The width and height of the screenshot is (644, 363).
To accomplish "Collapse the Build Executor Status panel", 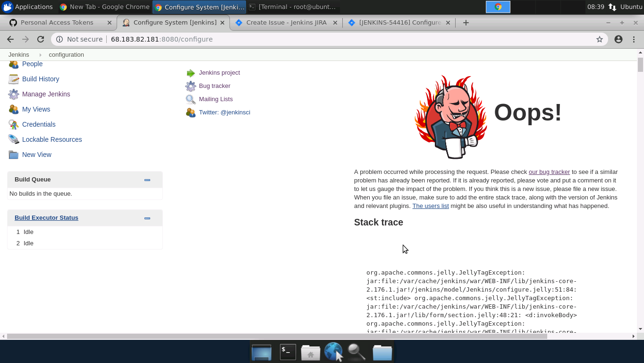I will [147, 218].
